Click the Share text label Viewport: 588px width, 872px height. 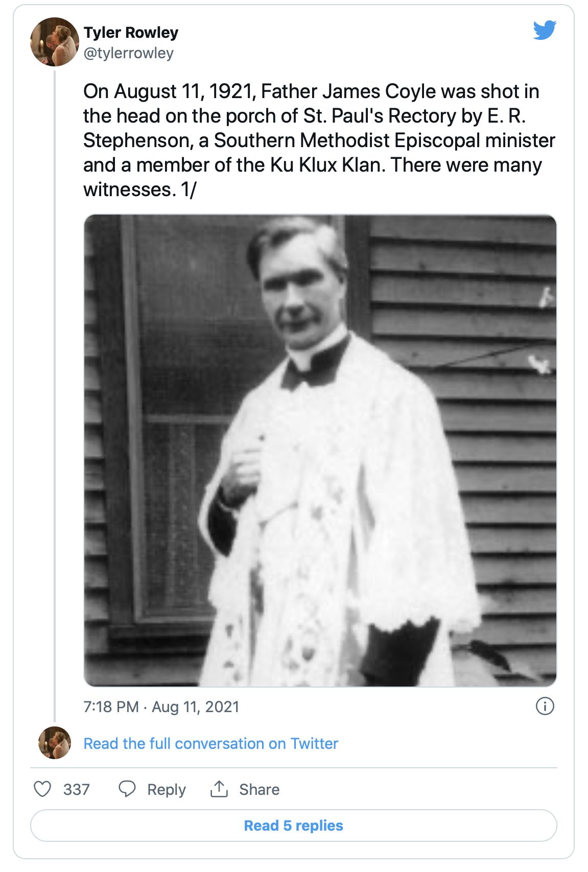coord(259,789)
